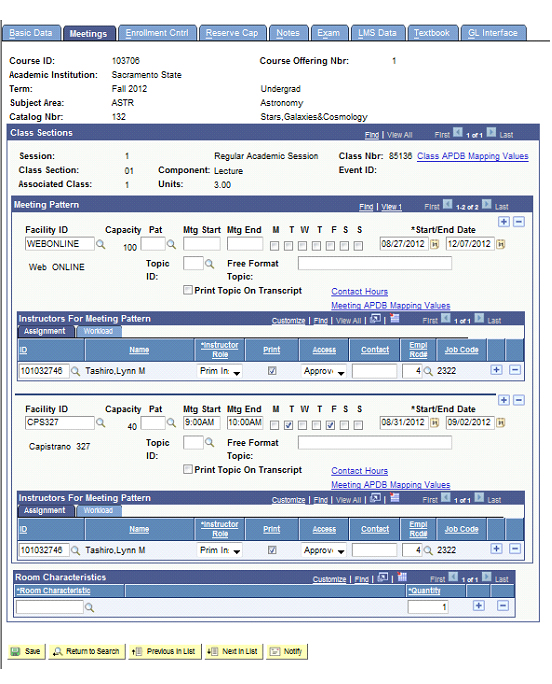The width and height of the screenshot is (552, 684).
Task: Go to Previous in List
Action: click(165, 652)
